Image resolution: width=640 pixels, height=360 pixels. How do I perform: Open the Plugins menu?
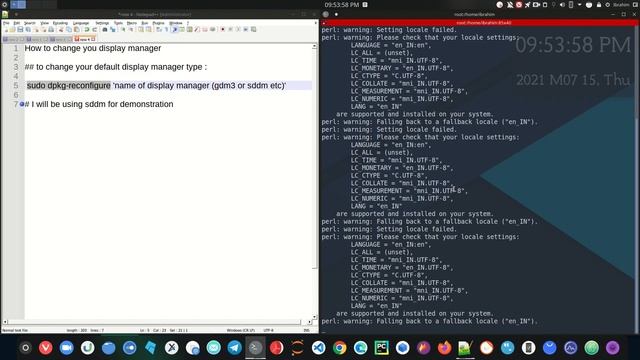[158, 23]
